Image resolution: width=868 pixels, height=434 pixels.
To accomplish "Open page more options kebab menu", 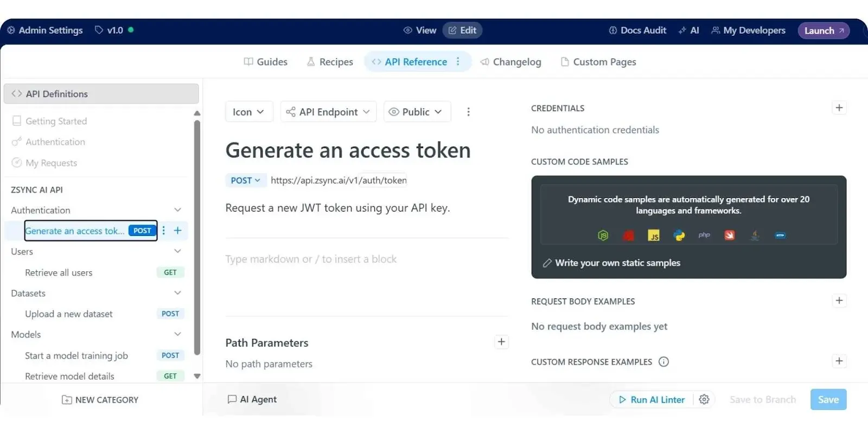I will [468, 112].
